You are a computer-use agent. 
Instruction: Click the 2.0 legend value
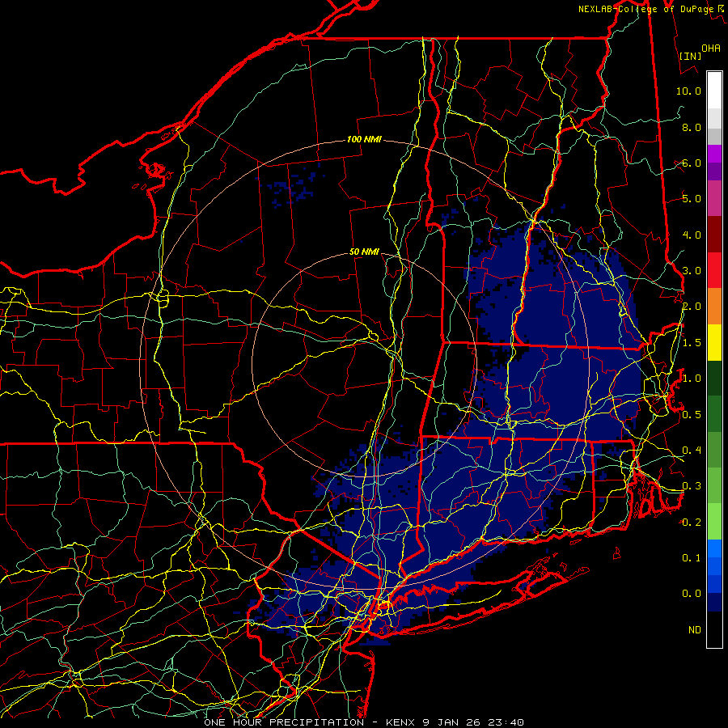click(692, 307)
